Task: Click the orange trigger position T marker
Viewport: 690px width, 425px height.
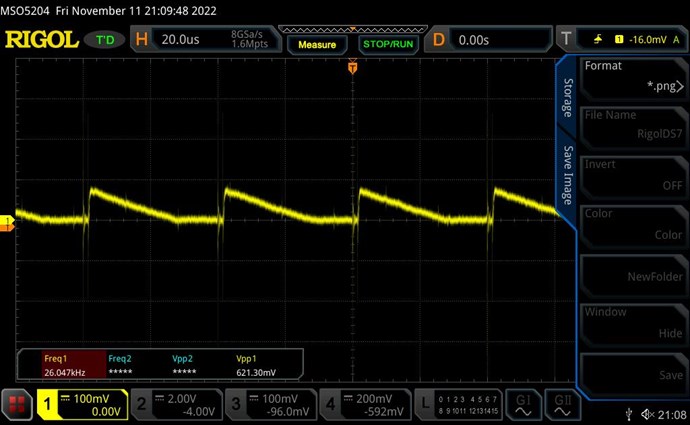Action: coord(352,67)
